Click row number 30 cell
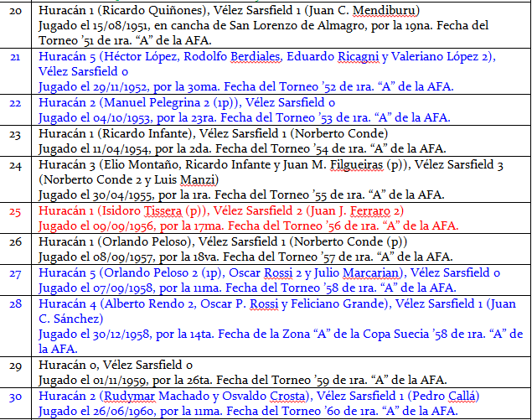Screen dimensions: 532x420 coord(15,403)
